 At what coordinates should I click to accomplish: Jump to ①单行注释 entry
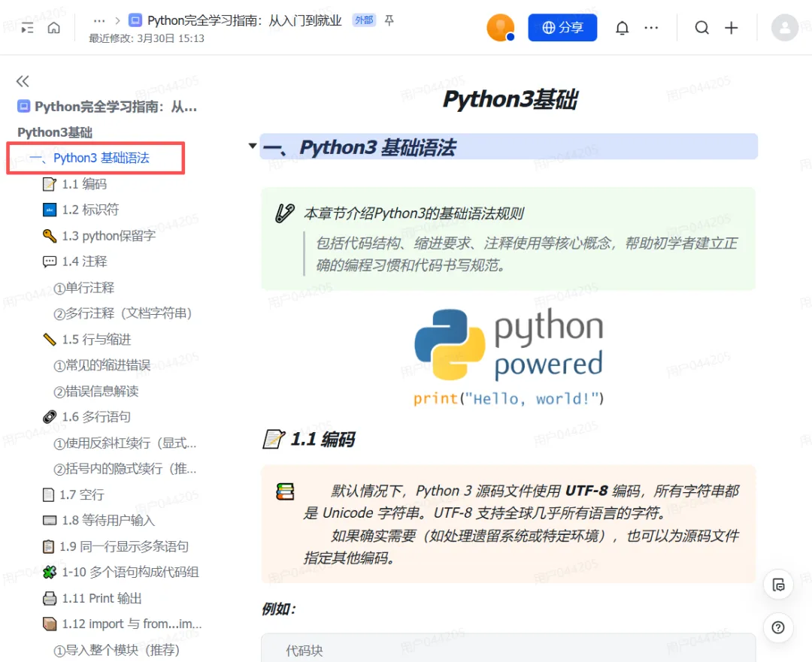(x=84, y=288)
